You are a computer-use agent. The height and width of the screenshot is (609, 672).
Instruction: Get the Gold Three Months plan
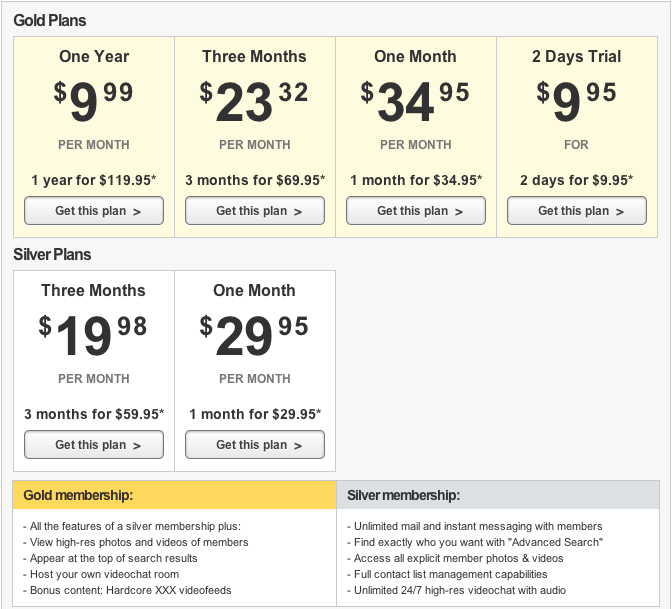pos(255,210)
